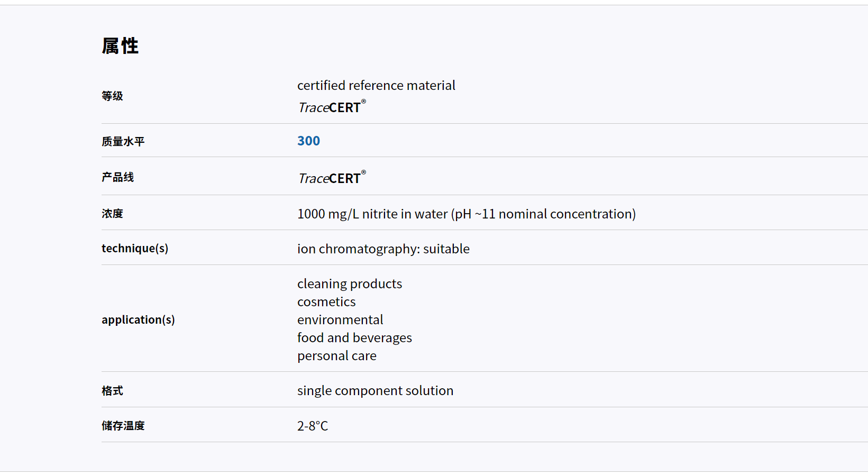Click the 质量水平 row label
868x475 pixels.
point(123,141)
